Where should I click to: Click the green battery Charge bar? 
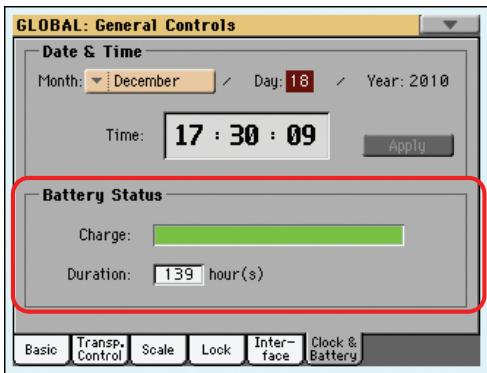279,235
